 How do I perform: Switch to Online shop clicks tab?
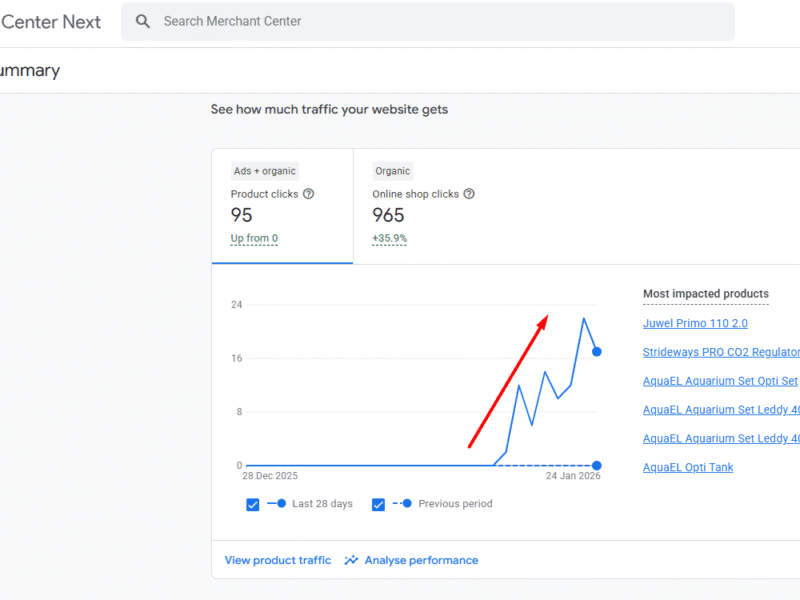423,206
